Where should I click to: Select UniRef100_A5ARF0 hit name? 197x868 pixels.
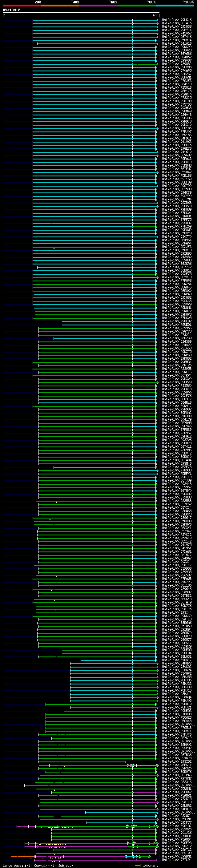point(177,94)
